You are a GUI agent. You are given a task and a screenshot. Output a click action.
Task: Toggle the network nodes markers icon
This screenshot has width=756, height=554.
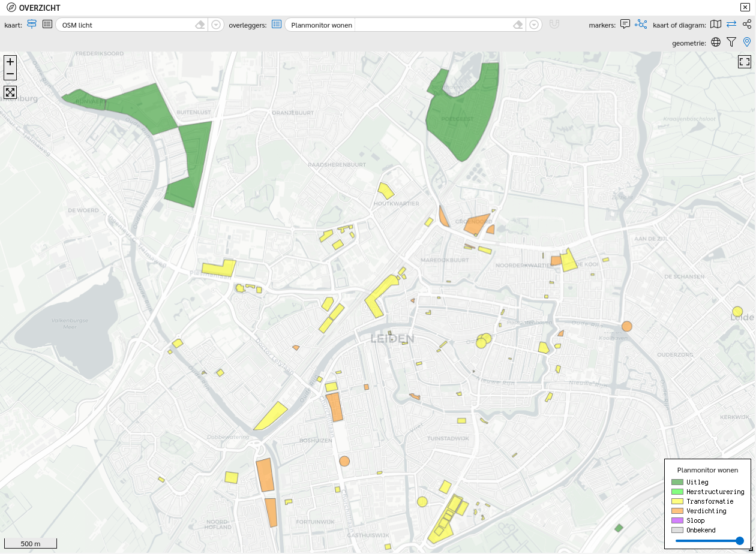click(x=641, y=25)
